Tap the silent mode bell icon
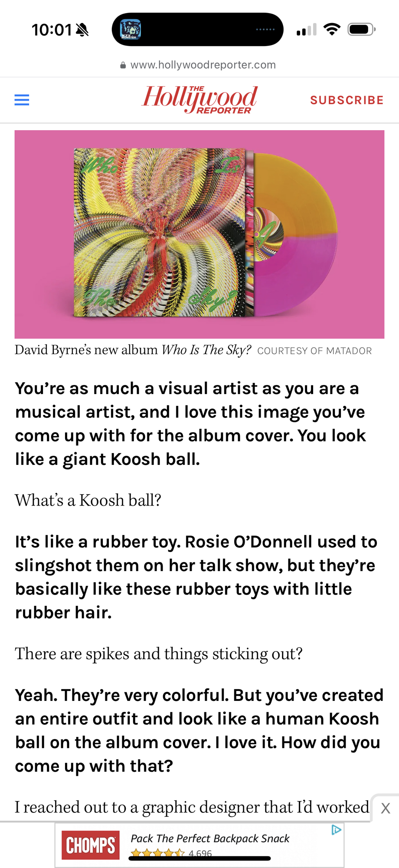 click(82, 30)
